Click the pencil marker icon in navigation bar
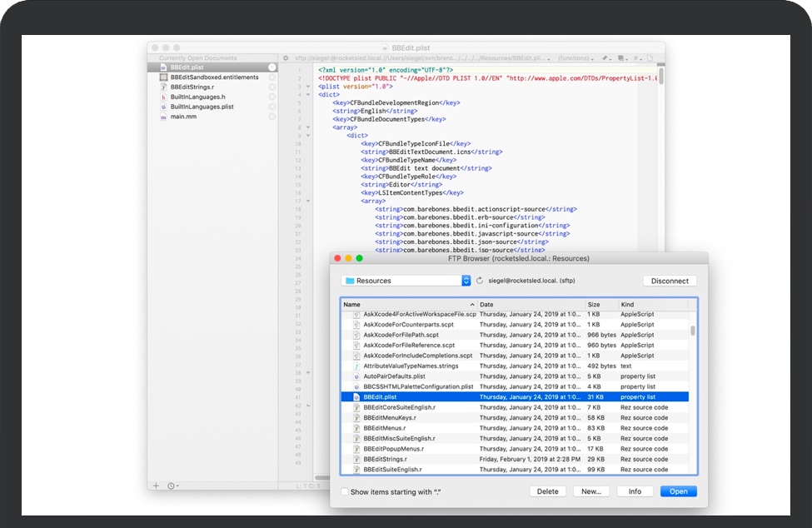Viewport: 812px width, 528px height. (606, 58)
